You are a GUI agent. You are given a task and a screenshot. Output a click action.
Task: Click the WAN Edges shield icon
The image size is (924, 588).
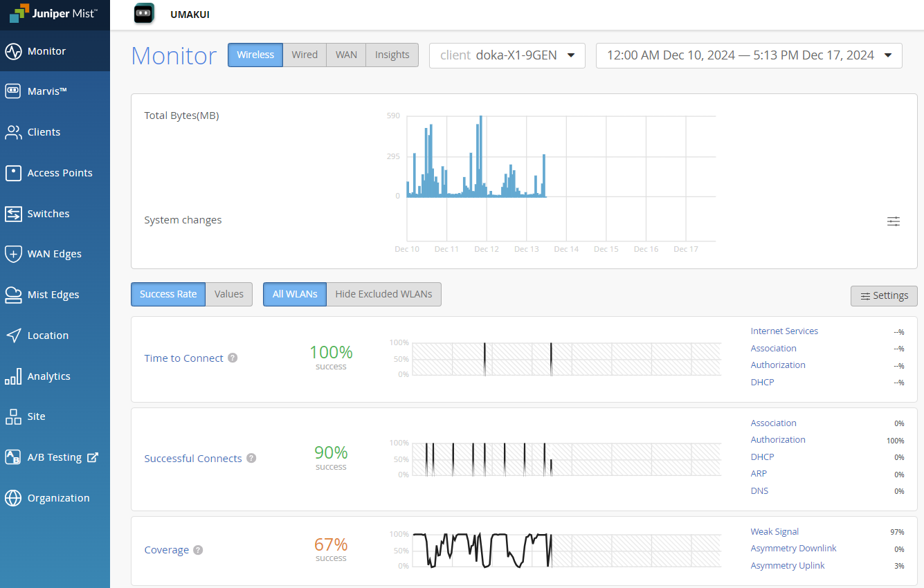tap(13, 254)
